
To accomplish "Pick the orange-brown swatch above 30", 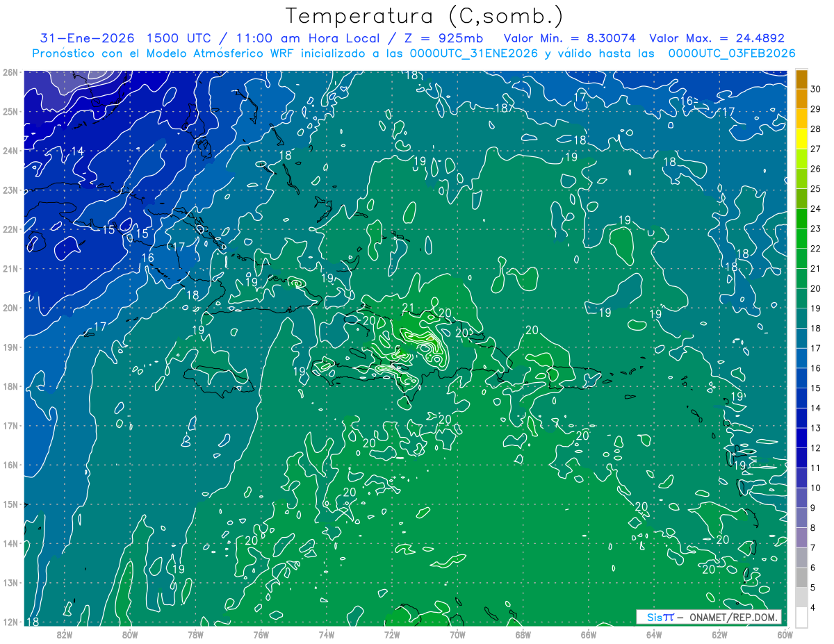I will [801, 79].
